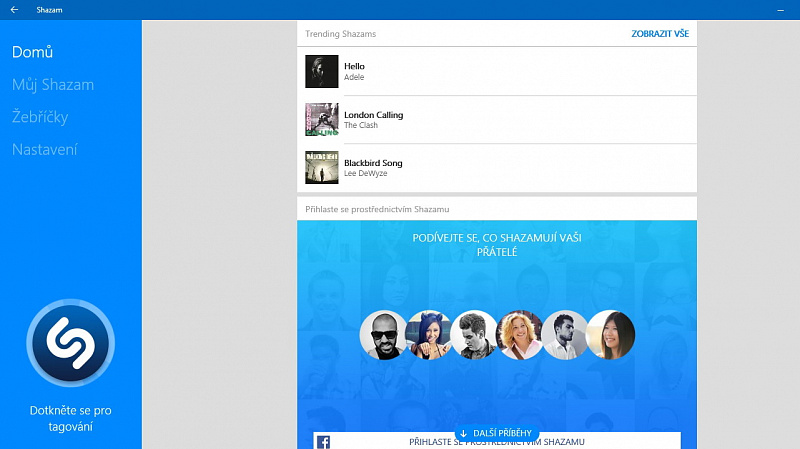Viewport: 800px width, 449px height.
Task: Select the artist name Adele
Action: click(354, 77)
